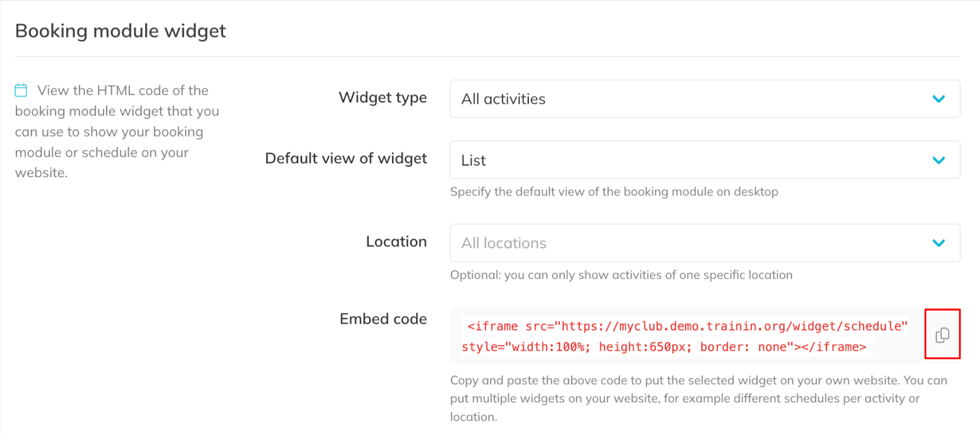980x433 pixels.
Task: Expand the Widget type chevron arrow
Action: pos(938,99)
